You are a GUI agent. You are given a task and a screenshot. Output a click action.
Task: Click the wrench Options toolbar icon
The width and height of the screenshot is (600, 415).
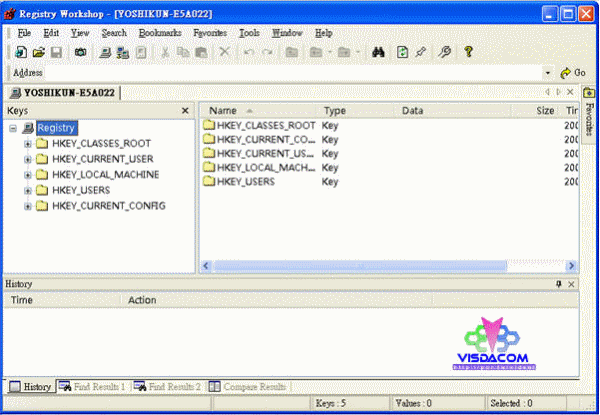coord(445,52)
